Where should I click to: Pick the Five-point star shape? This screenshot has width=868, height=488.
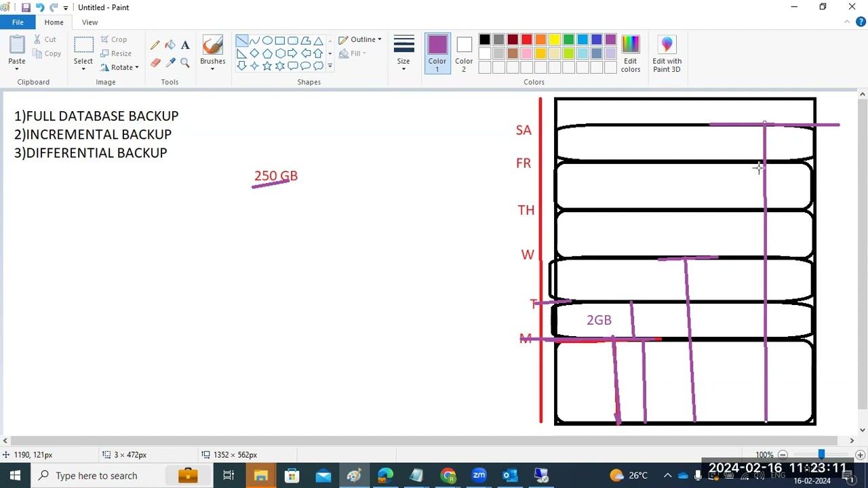267,66
